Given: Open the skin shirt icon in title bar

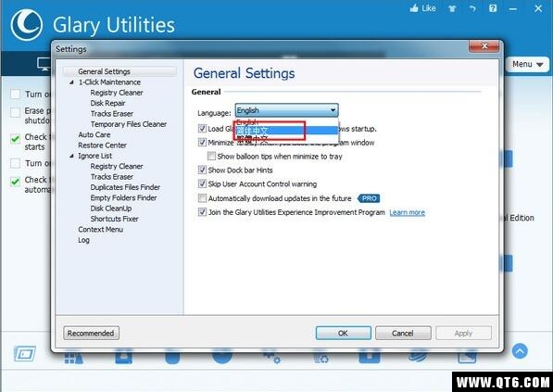Looking at the screenshot, I should 452,8.
